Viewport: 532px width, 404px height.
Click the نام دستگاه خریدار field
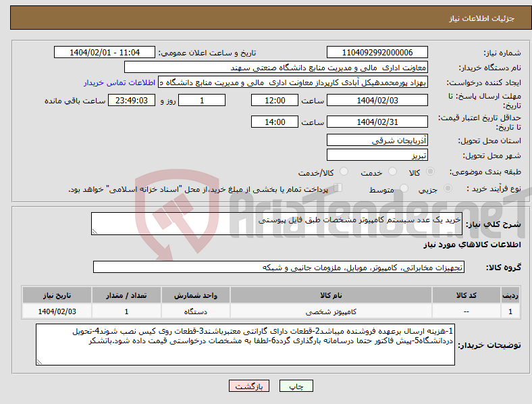276,67
